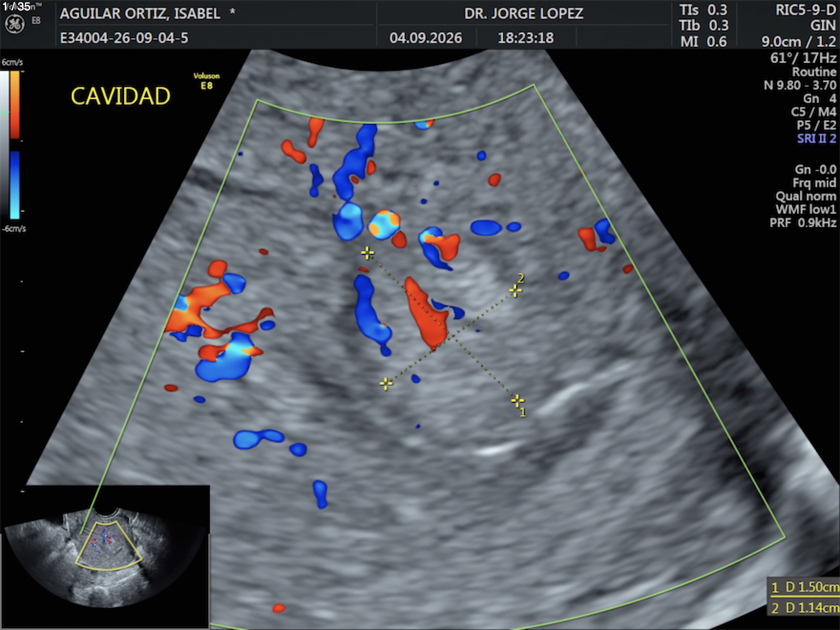Image resolution: width=840 pixels, height=630 pixels.
Task: Open the overview ultrasound thumbnail
Action: 105,557
